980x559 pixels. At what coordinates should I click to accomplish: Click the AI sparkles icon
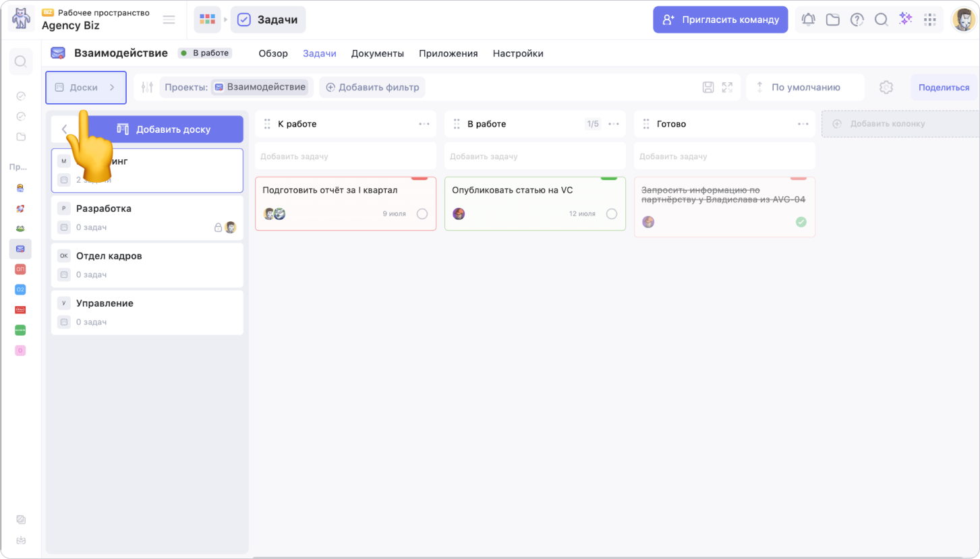(x=906, y=19)
